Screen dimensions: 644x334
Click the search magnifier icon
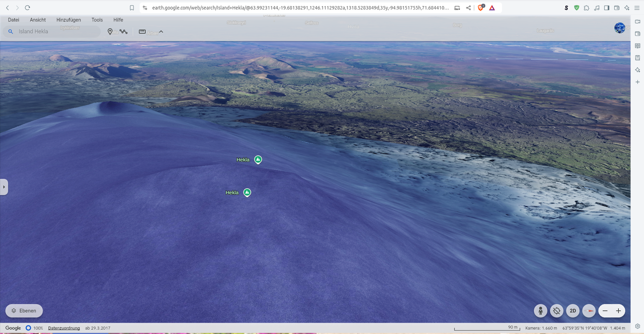point(11,31)
